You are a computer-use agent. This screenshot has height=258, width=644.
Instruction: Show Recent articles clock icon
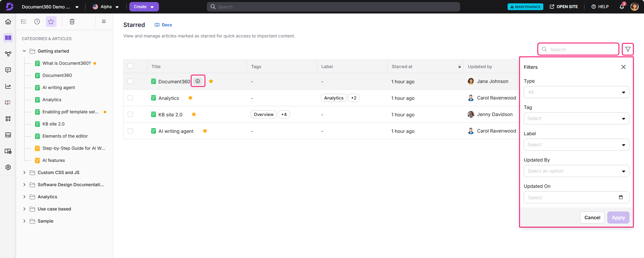point(37,22)
